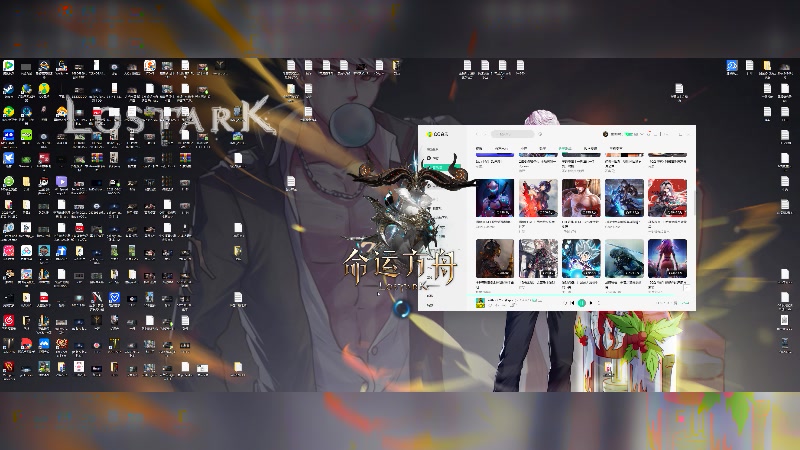Open the silver-haired girl on red playlist cover

tap(667, 198)
